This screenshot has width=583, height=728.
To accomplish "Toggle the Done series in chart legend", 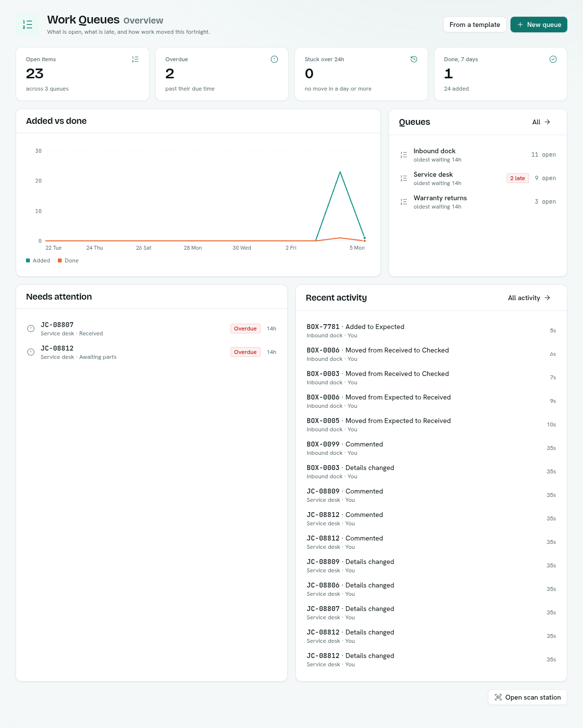I will click(68, 260).
